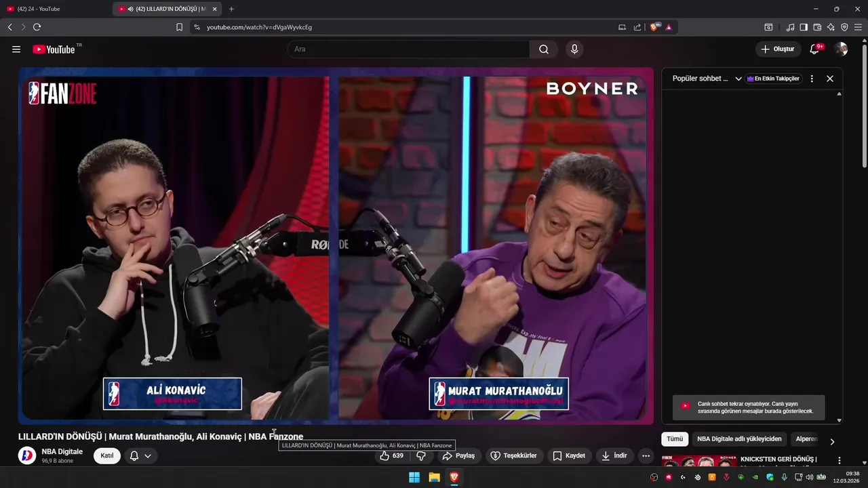Go to the YouTube home logo
The image size is (868, 488).
coord(54,49)
